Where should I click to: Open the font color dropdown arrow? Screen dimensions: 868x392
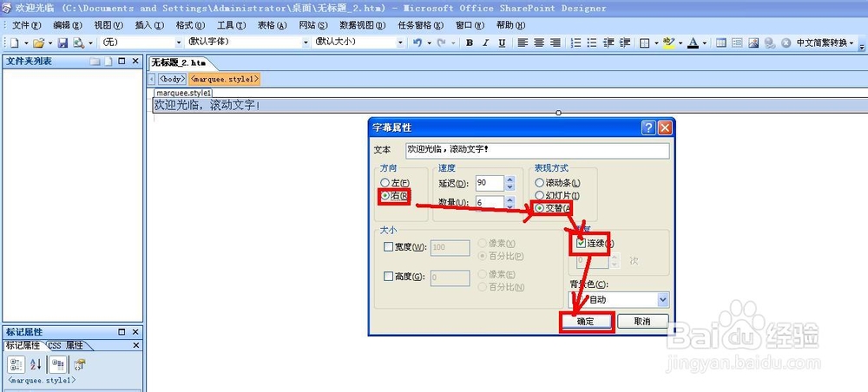tap(704, 42)
